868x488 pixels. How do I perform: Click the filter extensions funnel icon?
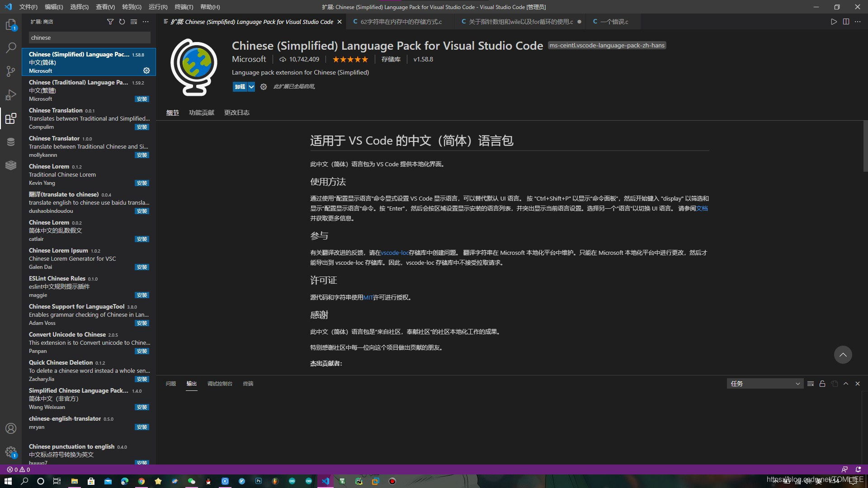click(x=110, y=22)
